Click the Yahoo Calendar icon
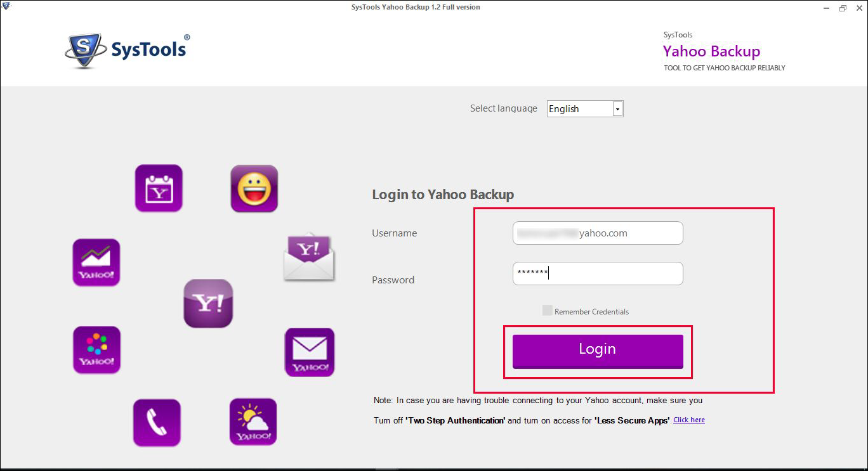The height and width of the screenshot is (471, 868). (159, 188)
